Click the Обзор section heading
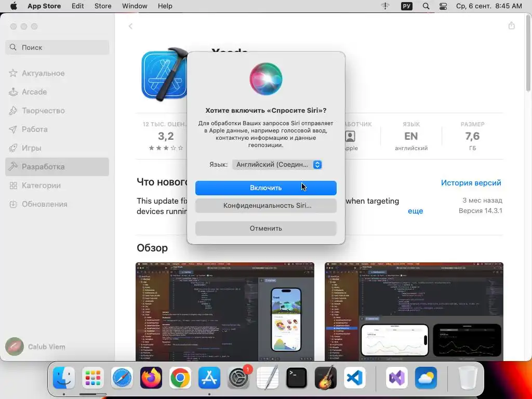This screenshot has width=532, height=399. 152,248
